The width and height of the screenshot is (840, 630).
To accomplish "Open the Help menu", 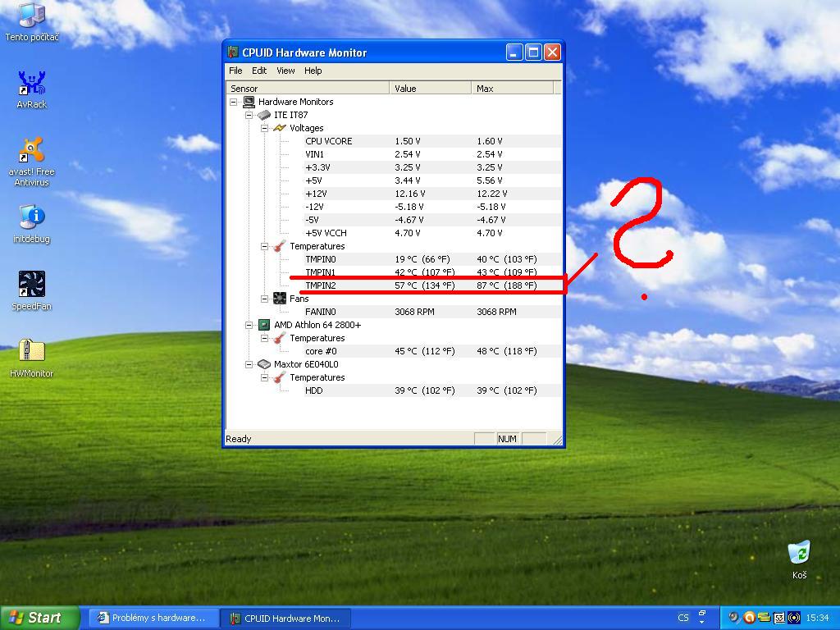I will tap(313, 71).
